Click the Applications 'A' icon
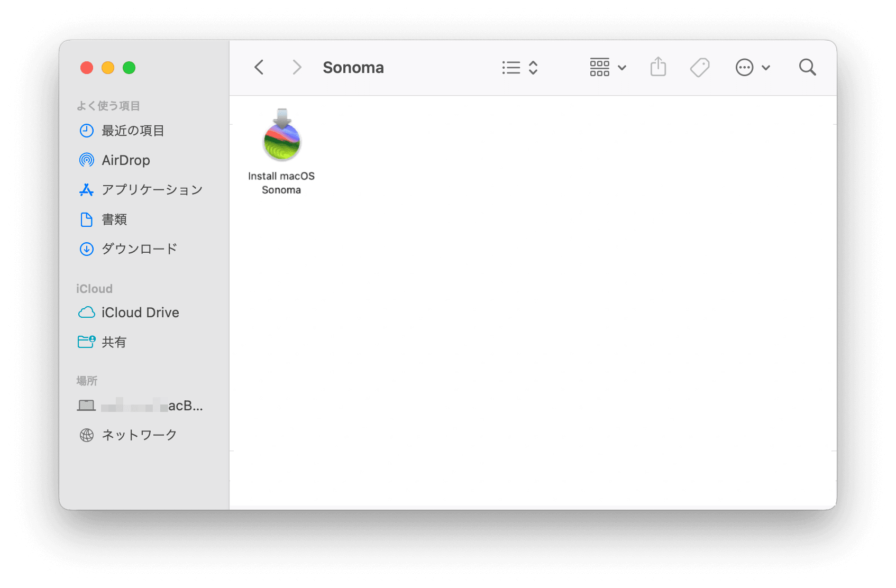896x588 pixels. [x=86, y=190]
